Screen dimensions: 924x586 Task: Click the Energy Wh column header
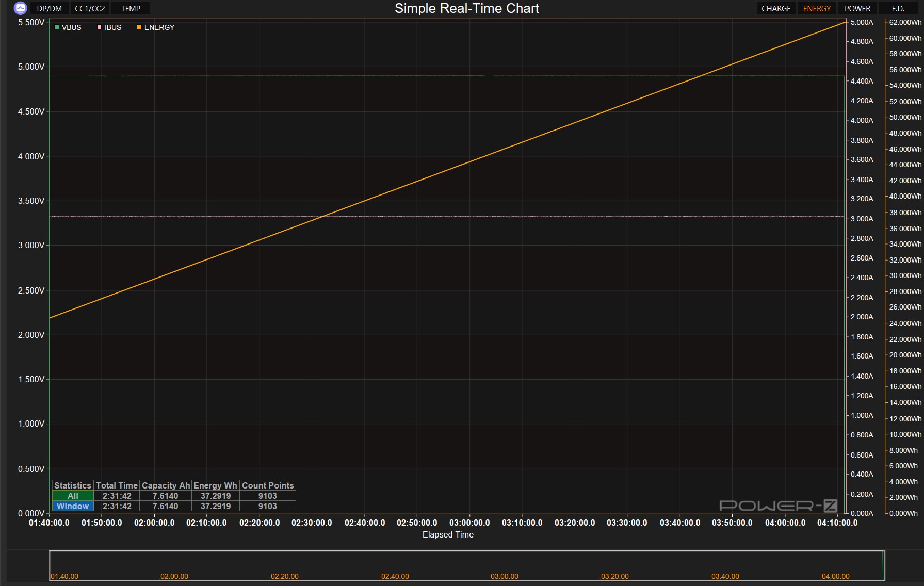216,485
